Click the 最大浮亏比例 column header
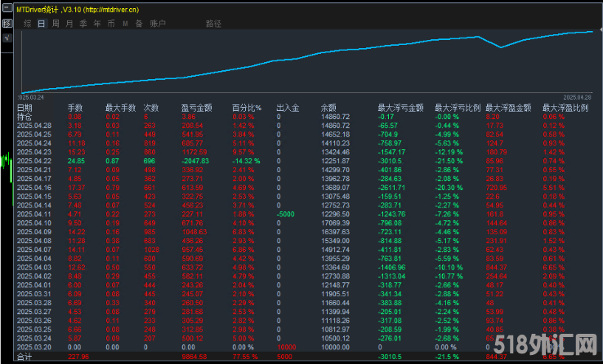 tap(458, 108)
